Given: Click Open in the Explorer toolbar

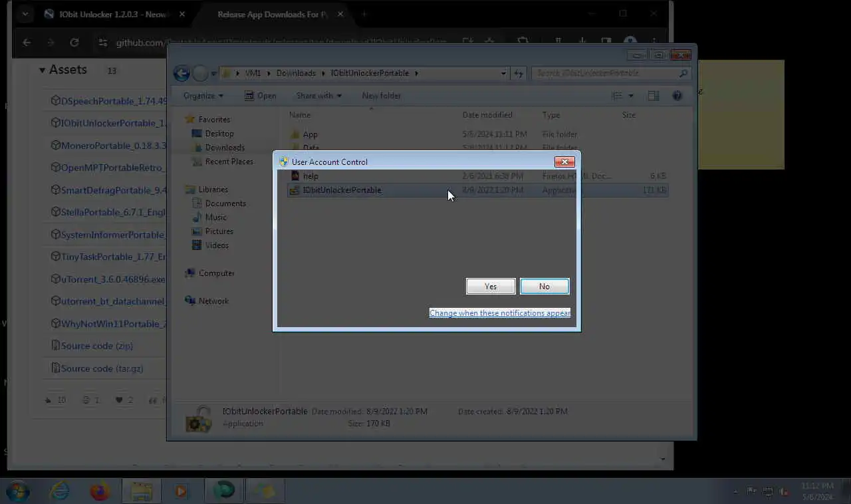Looking at the screenshot, I should (x=261, y=96).
